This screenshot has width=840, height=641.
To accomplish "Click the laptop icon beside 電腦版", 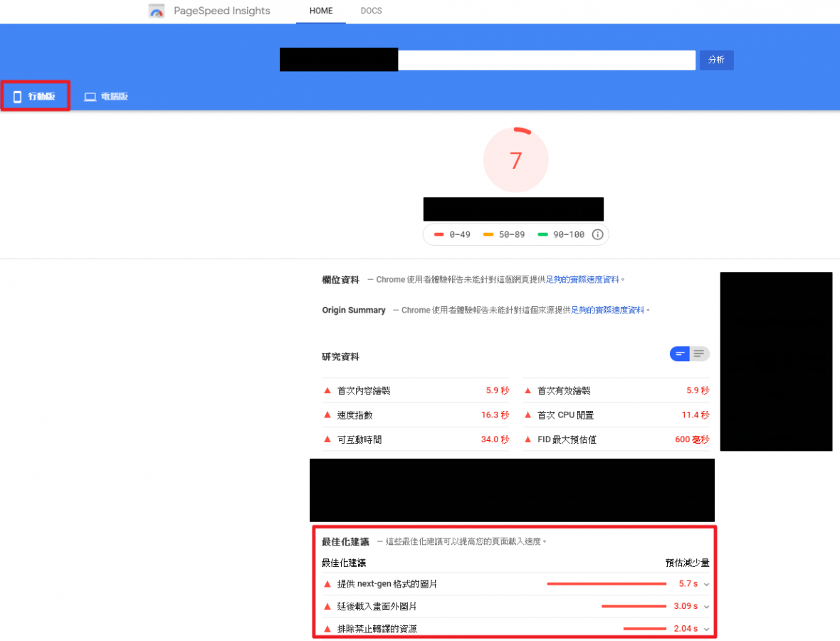I will point(90,96).
